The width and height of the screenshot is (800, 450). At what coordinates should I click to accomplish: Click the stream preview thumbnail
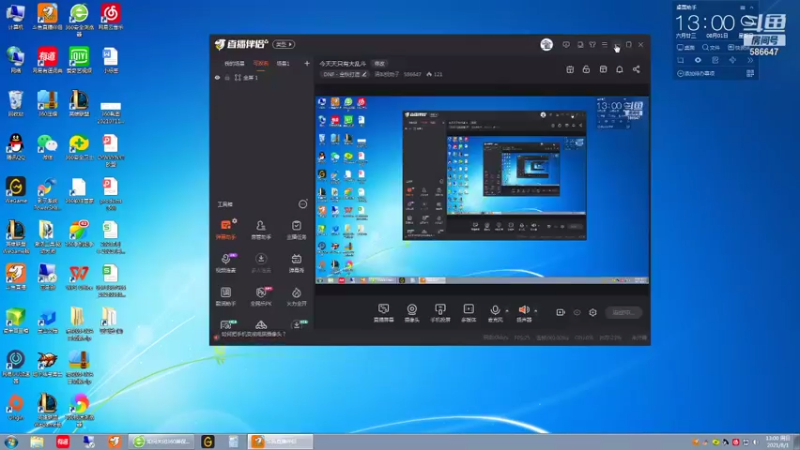[482, 190]
